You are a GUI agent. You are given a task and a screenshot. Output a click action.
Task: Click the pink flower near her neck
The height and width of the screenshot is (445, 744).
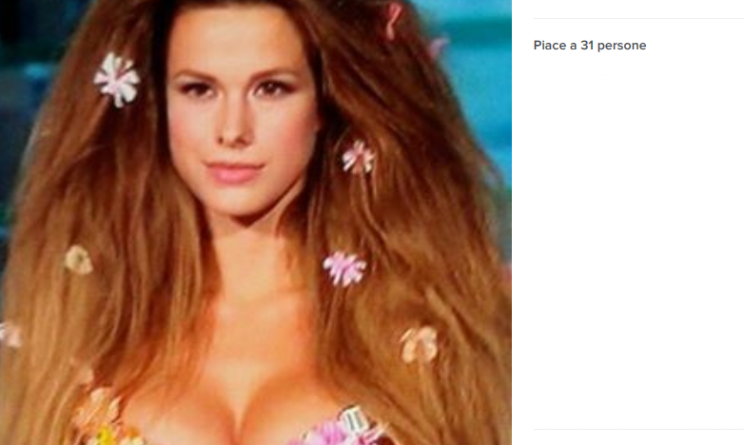point(345,268)
